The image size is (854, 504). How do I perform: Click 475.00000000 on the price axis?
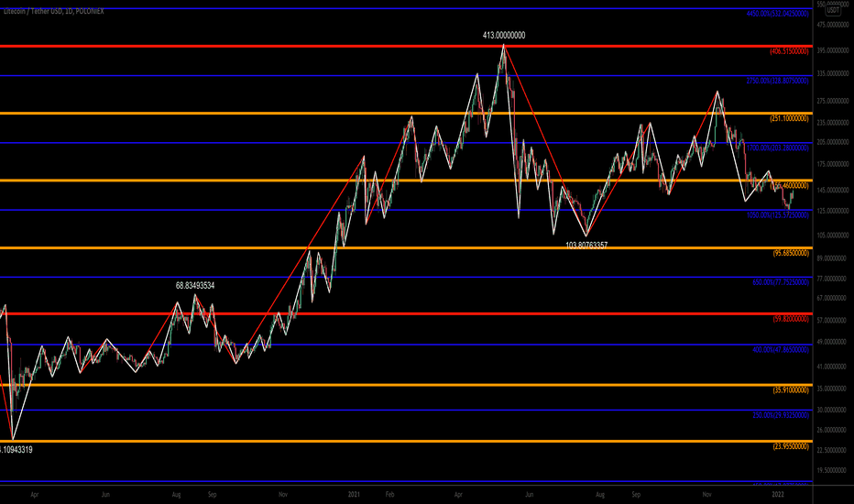833,25
